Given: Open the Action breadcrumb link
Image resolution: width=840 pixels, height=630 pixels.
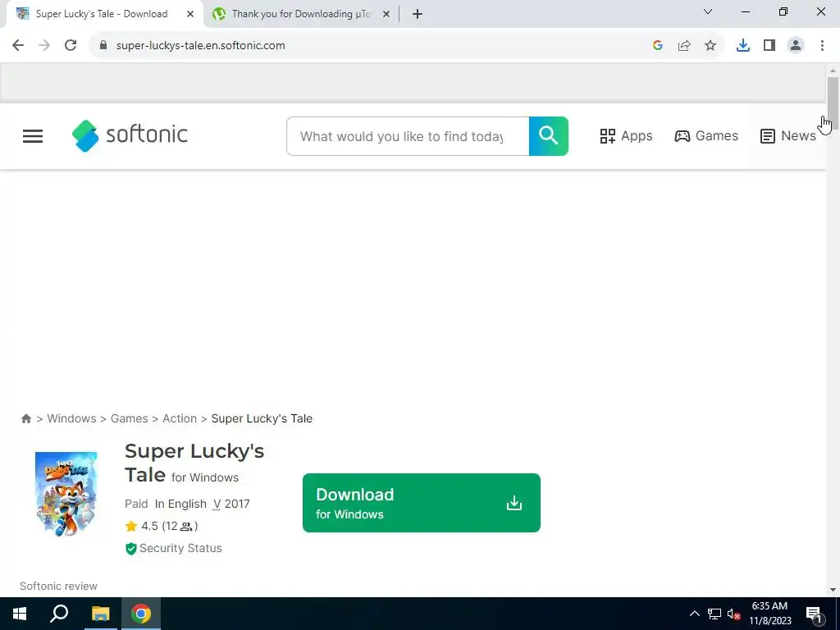Looking at the screenshot, I should tap(180, 418).
